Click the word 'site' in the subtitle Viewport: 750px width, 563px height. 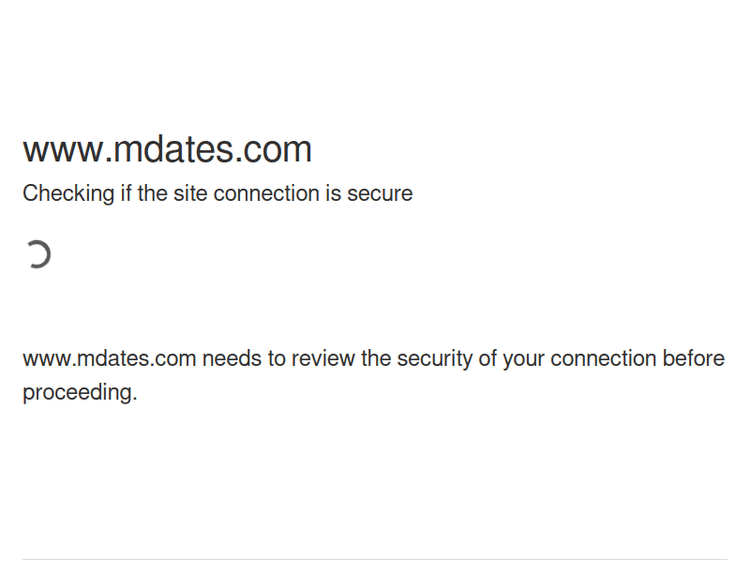click(x=190, y=193)
